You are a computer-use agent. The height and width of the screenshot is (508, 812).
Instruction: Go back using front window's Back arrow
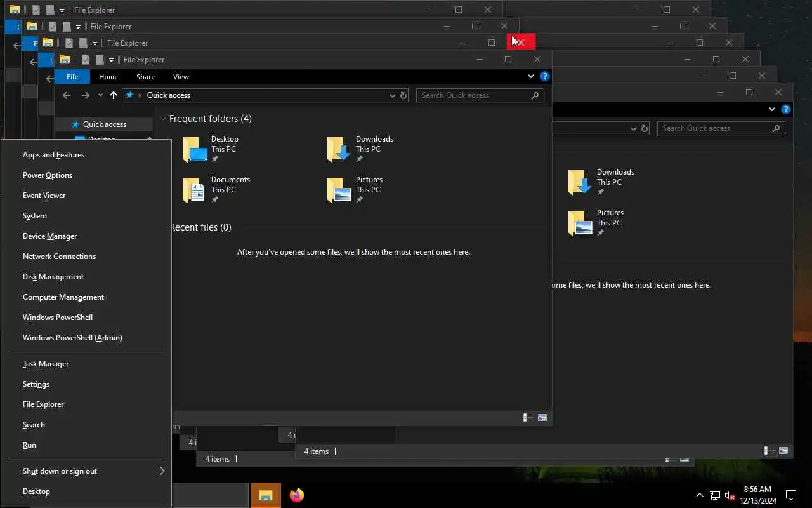67,95
